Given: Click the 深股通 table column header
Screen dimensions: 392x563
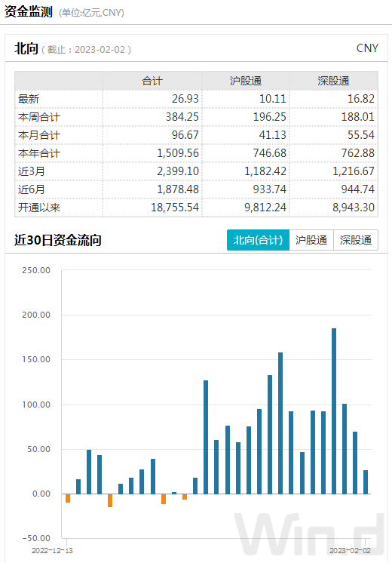Looking at the screenshot, I should [333, 81].
